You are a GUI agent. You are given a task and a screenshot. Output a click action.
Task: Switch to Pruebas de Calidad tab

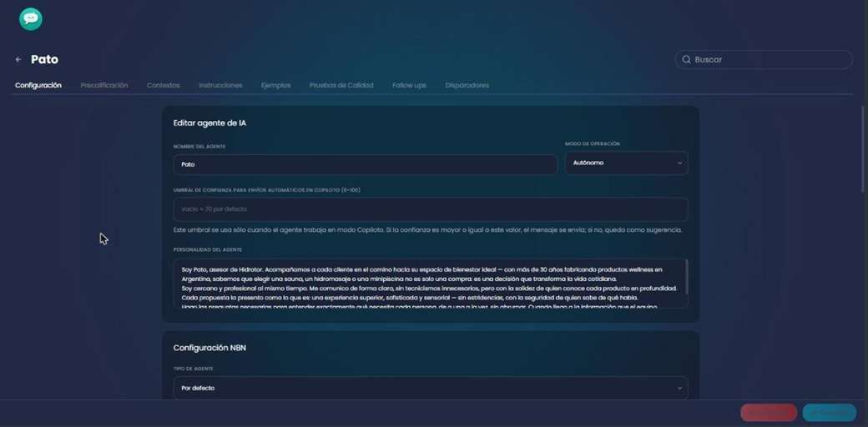pyautogui.click(x=341, y=85)
